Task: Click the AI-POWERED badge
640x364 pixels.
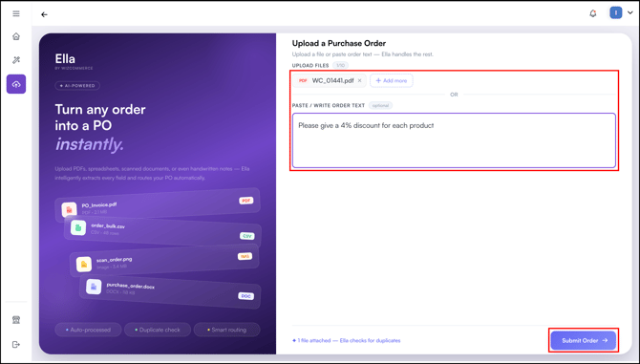Action: [77, 86]
